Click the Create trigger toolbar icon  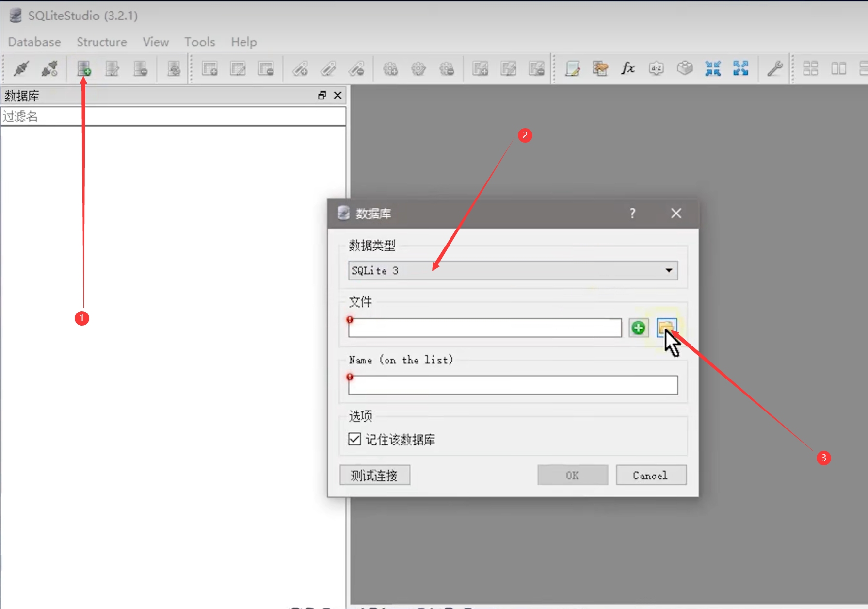tap(390, 68)
